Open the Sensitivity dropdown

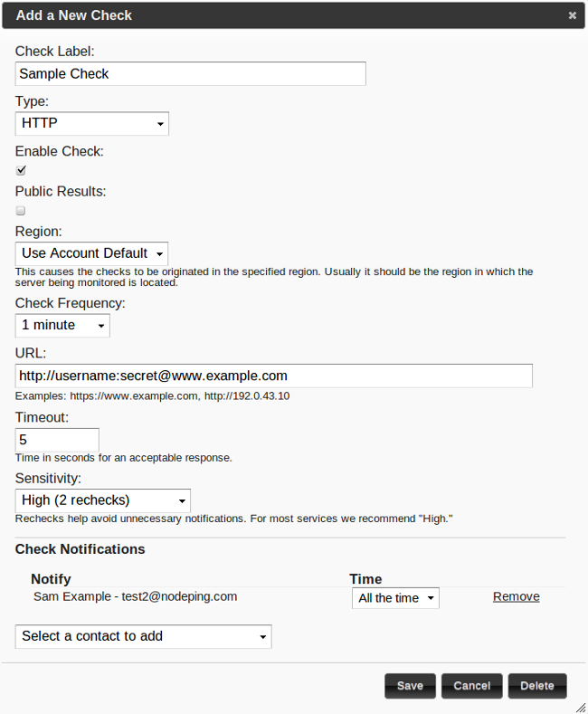tap(103, 500)
